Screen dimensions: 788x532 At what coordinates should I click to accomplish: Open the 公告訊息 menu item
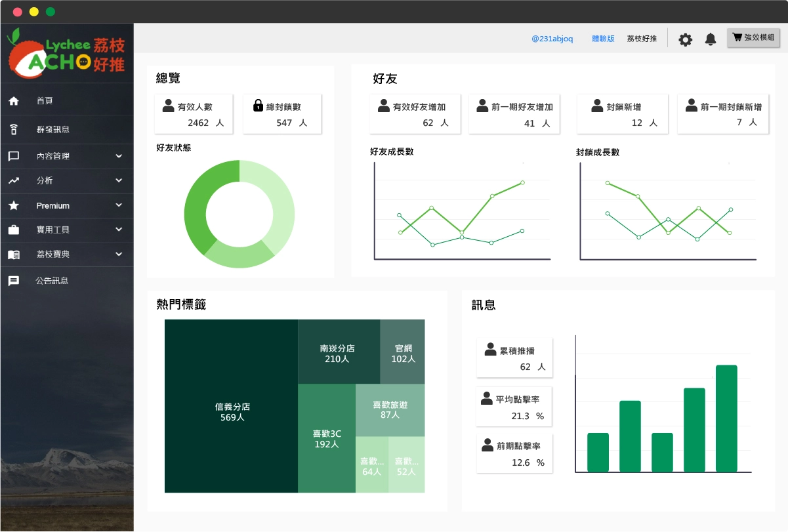(x=52, y=281)
